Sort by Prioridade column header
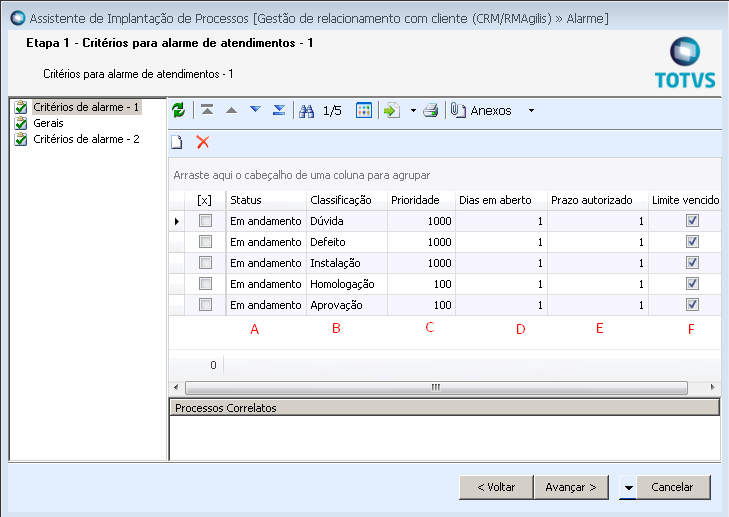This screenshot has height=517, width=729. (421, 200)
